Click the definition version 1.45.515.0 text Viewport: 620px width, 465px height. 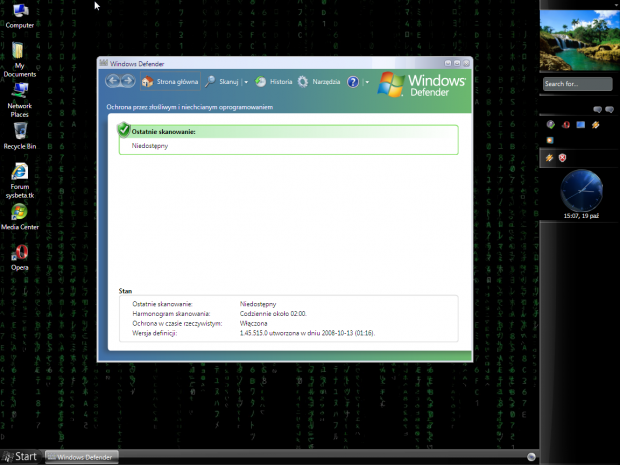[307, 333]
